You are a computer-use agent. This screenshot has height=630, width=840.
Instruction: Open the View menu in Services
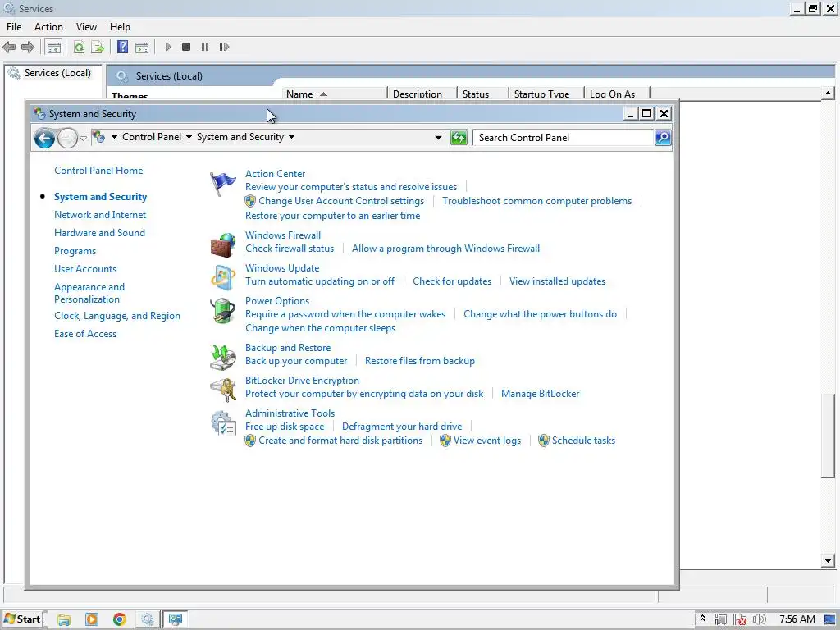86,27
